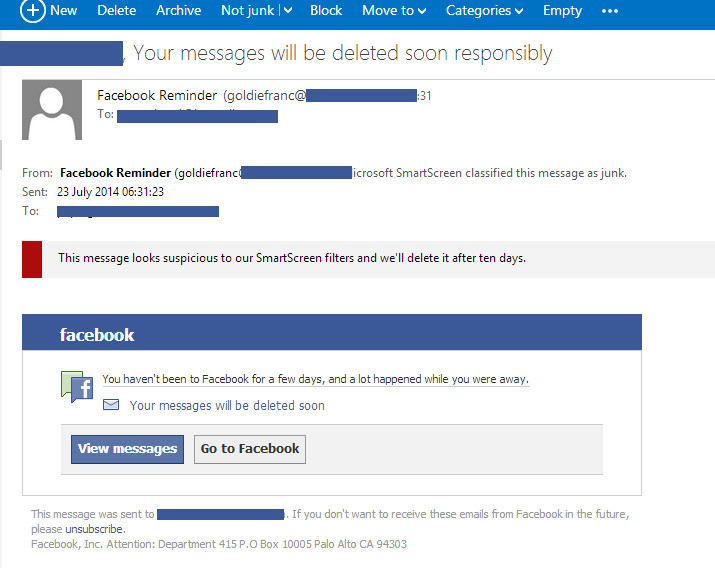Expand the Move to menu

pos(394,10)
